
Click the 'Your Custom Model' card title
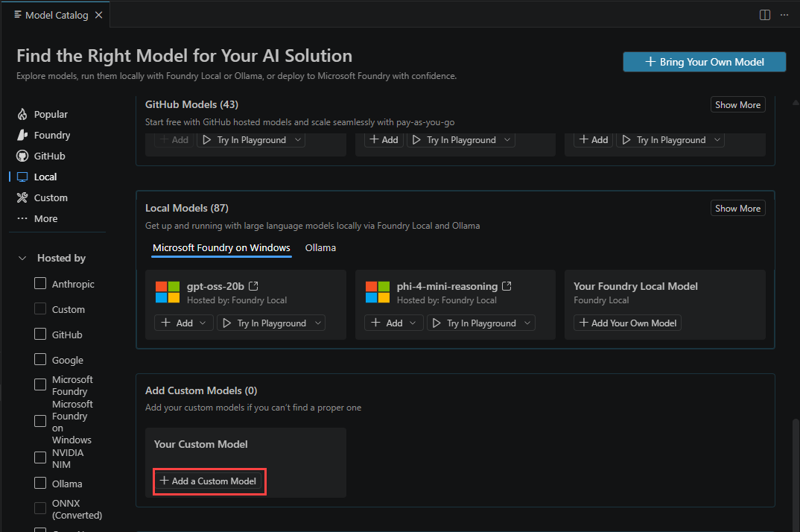pyautogui.click(x=201, y=444)
